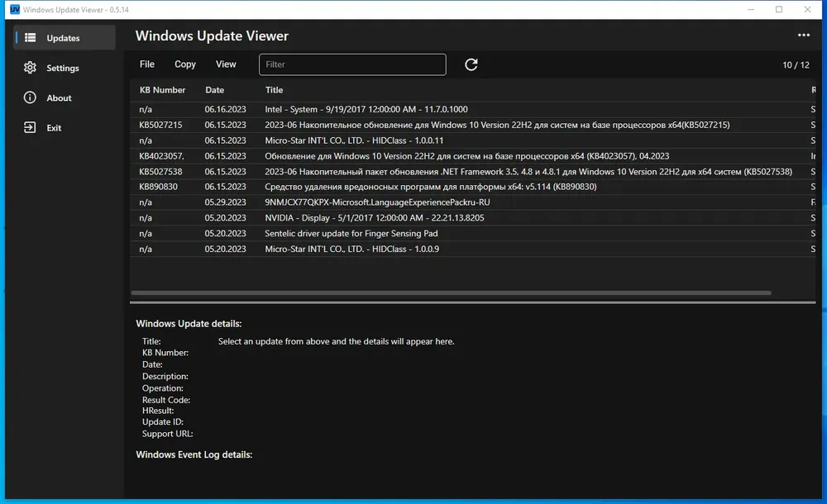Screen dimensions: 827x504
Task: Open the three-dot more options menu
Action: pyautogui.click(x=803, y=36)
